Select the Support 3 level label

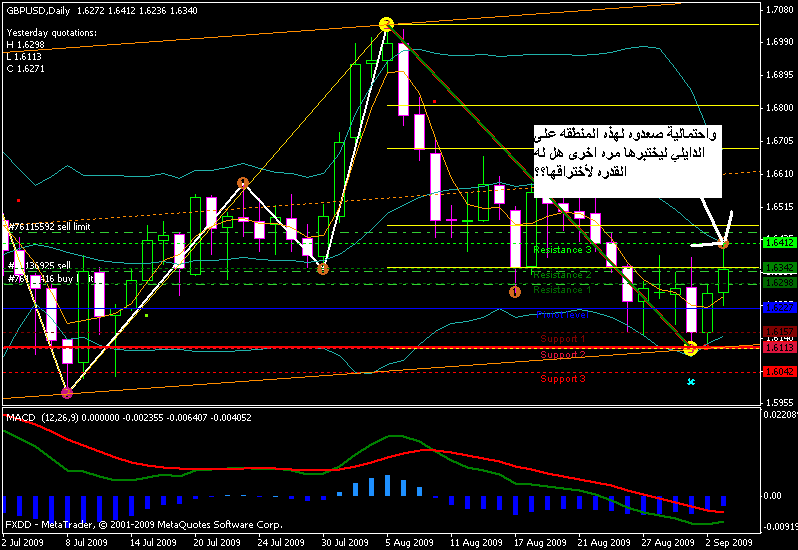click(564, 379)
